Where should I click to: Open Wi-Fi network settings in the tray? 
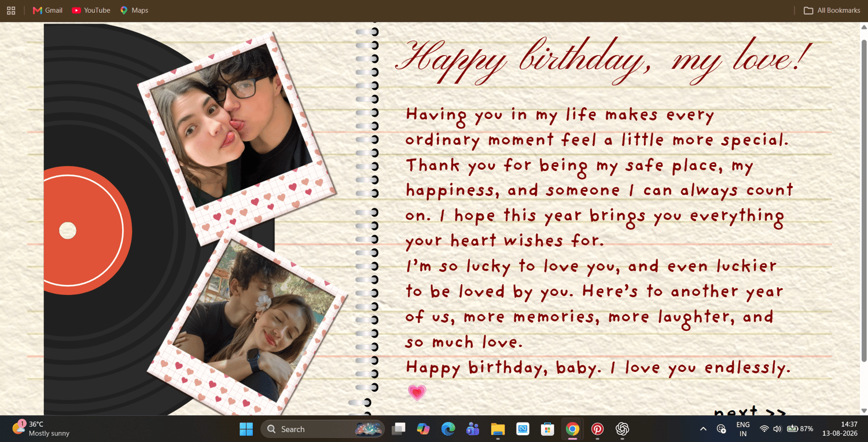click(x=764, y=429)
